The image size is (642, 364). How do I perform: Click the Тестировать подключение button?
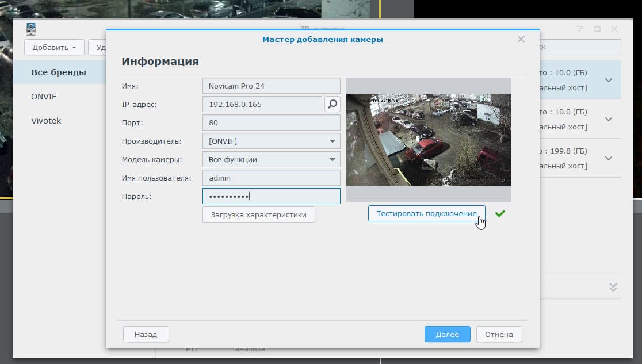[426, 214]
